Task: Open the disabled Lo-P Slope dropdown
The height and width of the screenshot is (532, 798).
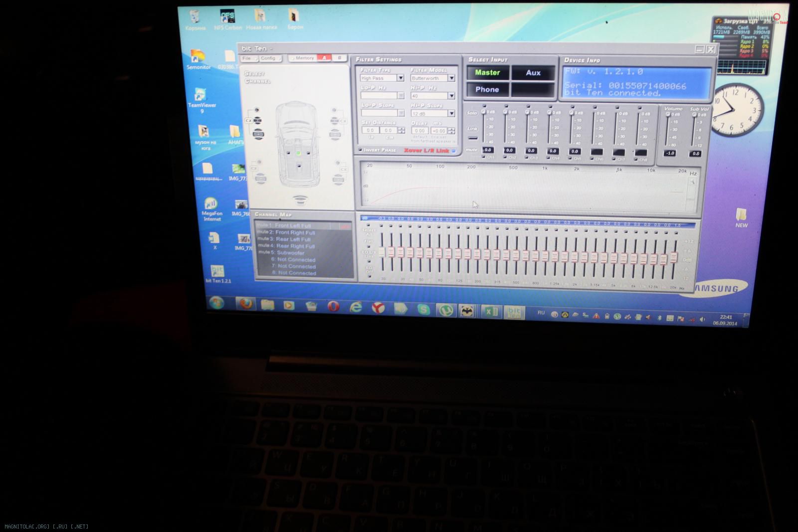Action: [382, 113]
